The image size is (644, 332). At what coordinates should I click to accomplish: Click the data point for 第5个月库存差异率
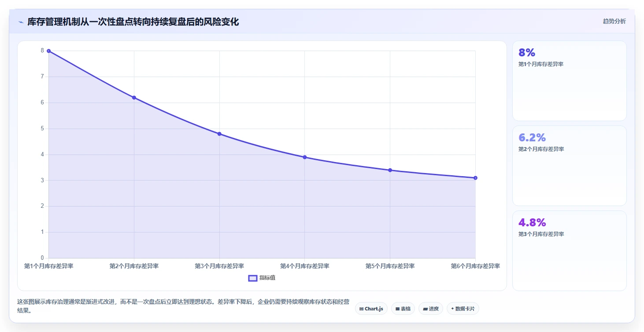[x=390, y=170]
